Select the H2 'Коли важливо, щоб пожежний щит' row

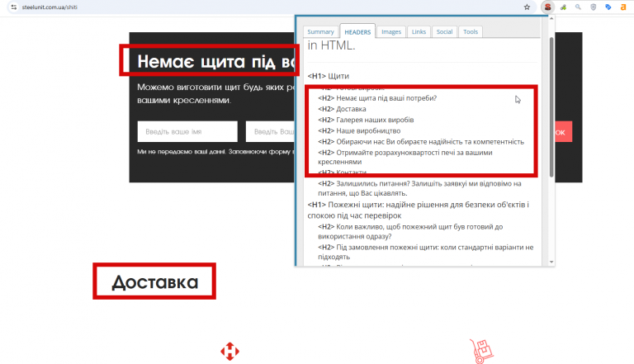(x=410, y=231)
